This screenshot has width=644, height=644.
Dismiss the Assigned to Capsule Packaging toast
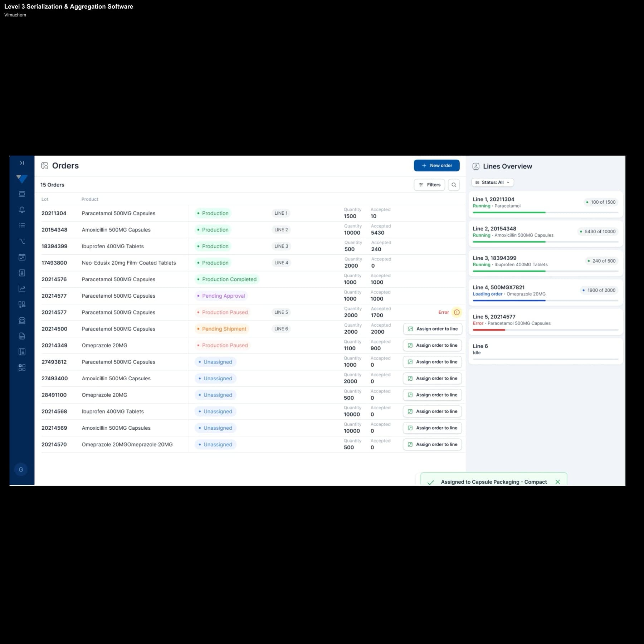tap(557, 482)
